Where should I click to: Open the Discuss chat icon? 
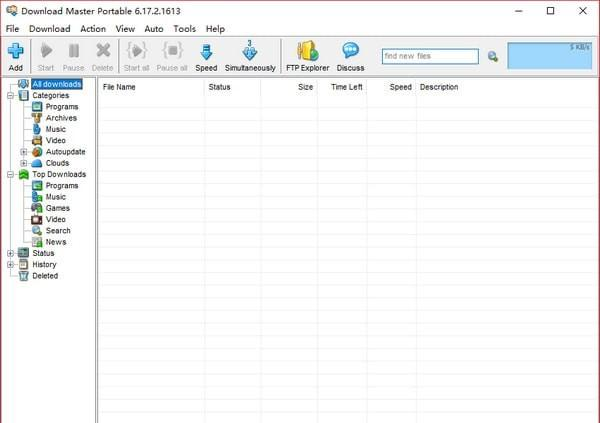351,51
